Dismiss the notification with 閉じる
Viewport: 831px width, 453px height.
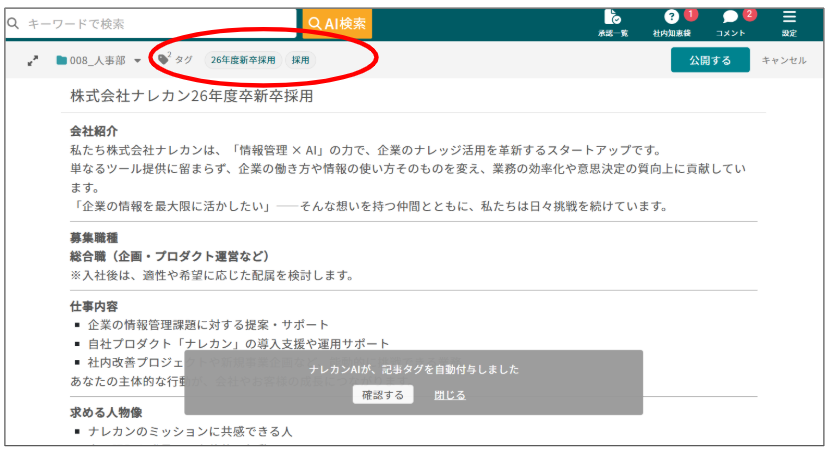[x=450, y=395]
